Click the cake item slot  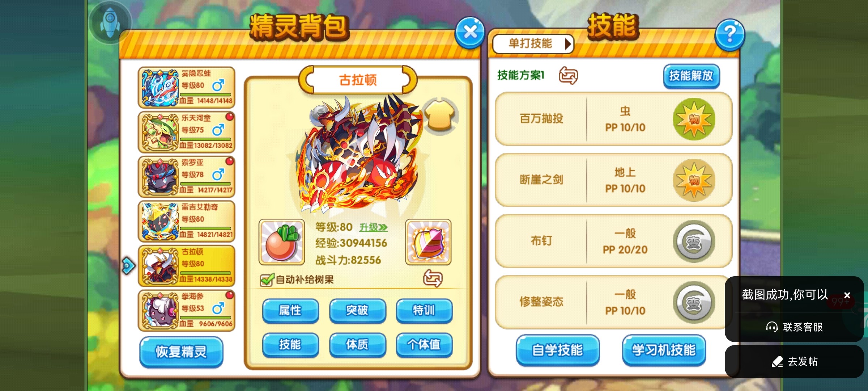[x=428, y=242]
